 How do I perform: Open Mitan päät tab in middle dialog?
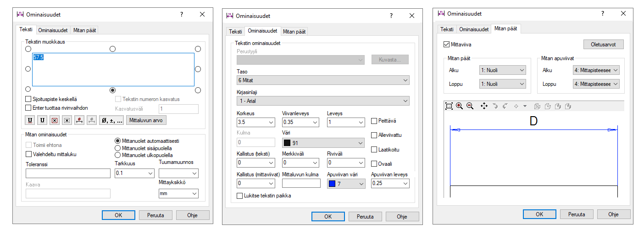(x=294, y=32)
